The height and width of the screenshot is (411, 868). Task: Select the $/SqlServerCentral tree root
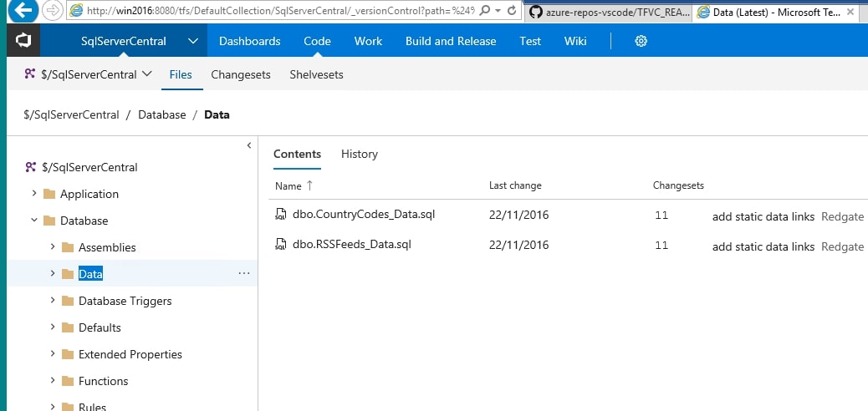(89, 167)
